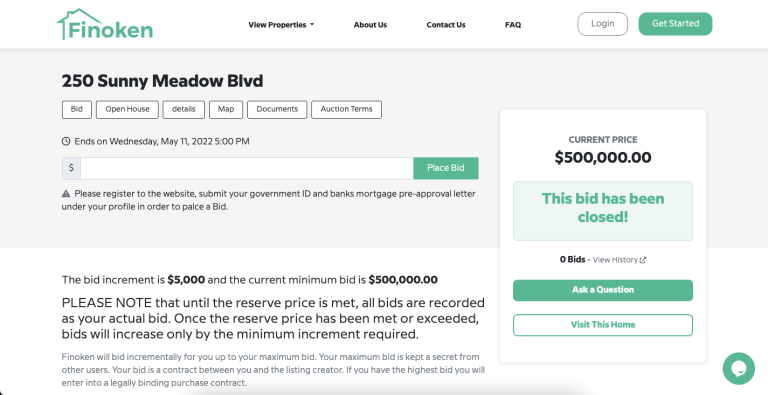Image resolution: width=768 pixels, height=395 pixels.
Task: Go to Contact Us
Action: tap(446, 25)
